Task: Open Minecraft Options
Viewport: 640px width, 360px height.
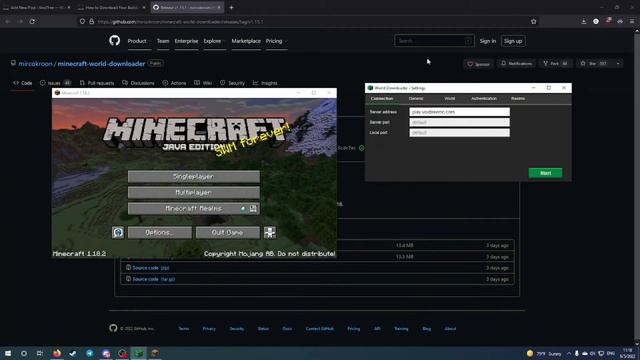Action: tap(160, 232)
